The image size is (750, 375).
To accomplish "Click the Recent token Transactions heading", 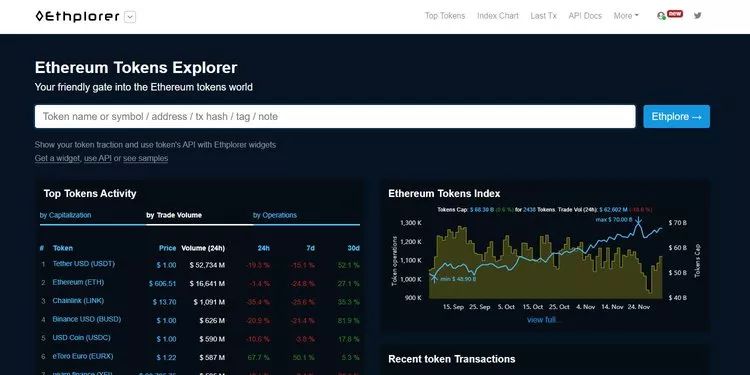I will point(452,359).
